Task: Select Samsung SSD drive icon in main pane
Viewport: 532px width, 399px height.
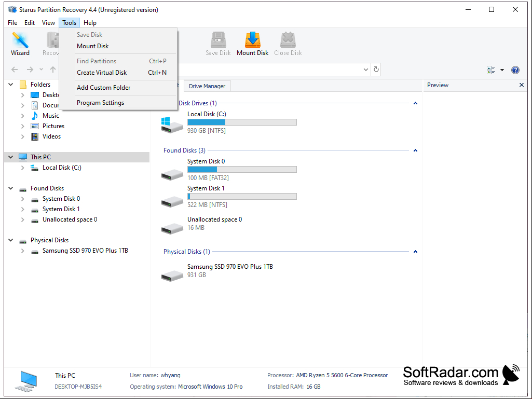Action: 172,276
